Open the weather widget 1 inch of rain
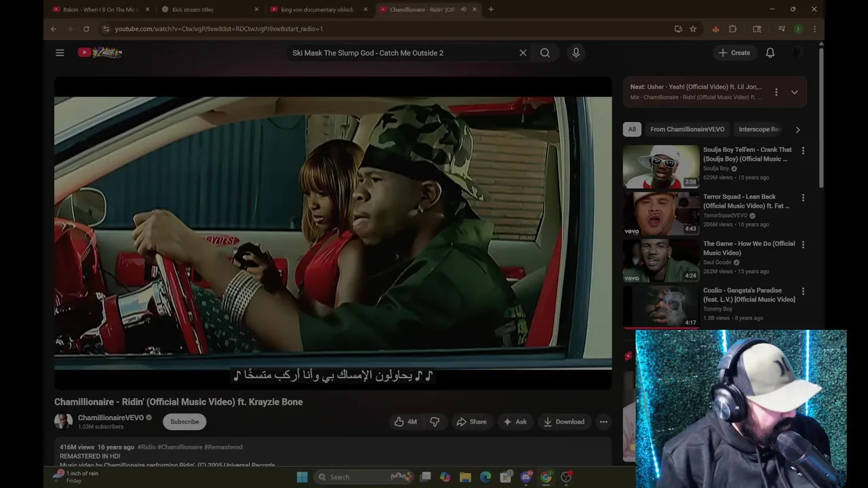The image size is (868, 488). tap(76, 477)
